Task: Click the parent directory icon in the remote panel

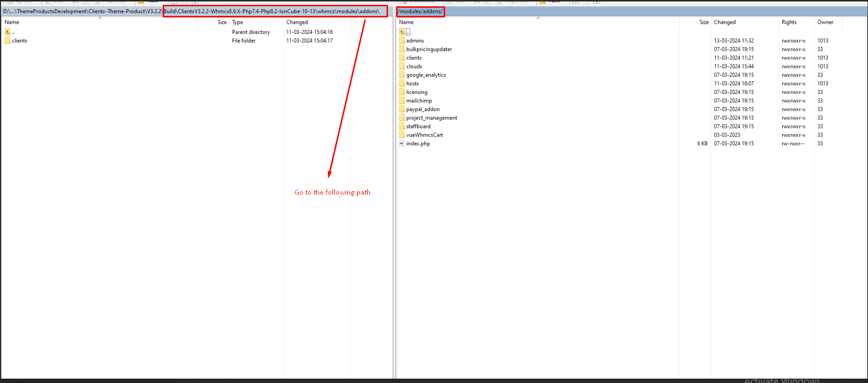Action: coord(402,32)
